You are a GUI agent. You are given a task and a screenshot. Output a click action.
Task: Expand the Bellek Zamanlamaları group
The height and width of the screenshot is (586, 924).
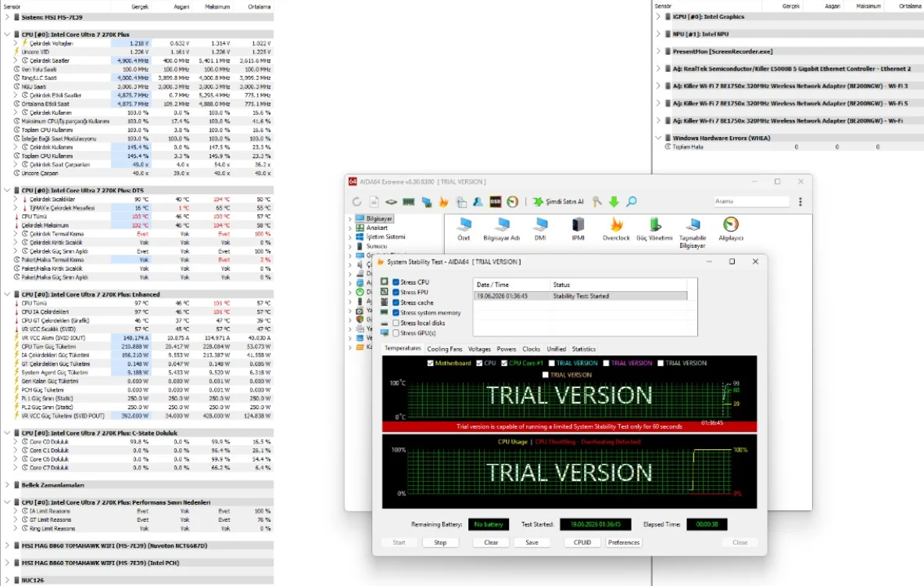coord(7,485)
